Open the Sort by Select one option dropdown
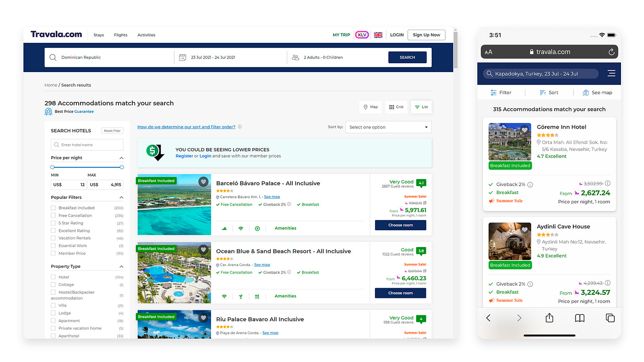The height and width of the screenshot is (362, 644). coord(388,127)
